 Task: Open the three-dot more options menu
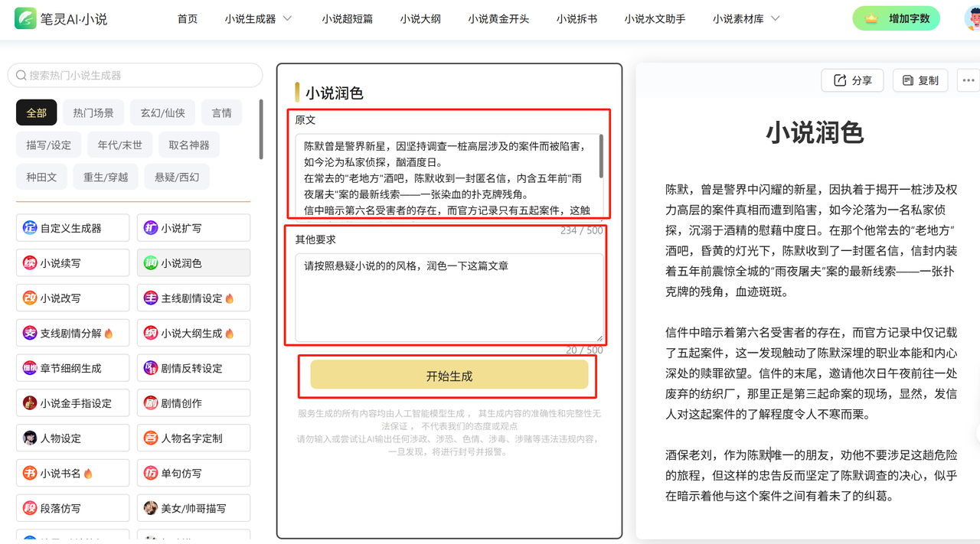click(969, 80)
